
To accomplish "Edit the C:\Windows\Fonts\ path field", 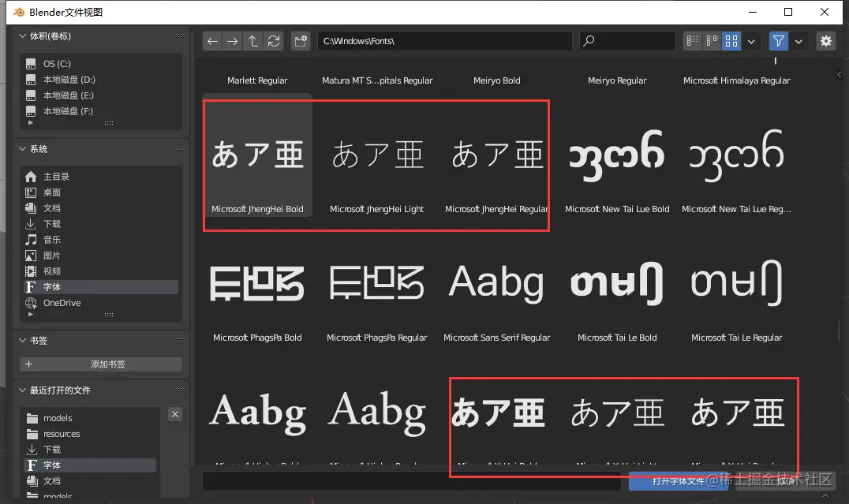I will pyautogui.click(x=444, y=41).
